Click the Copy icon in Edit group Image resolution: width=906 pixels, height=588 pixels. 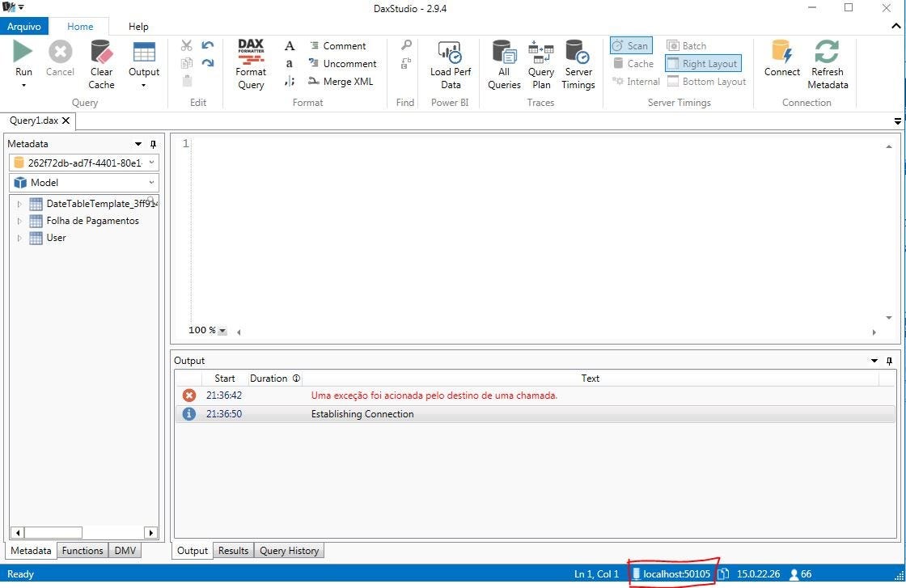pos(187,63)
